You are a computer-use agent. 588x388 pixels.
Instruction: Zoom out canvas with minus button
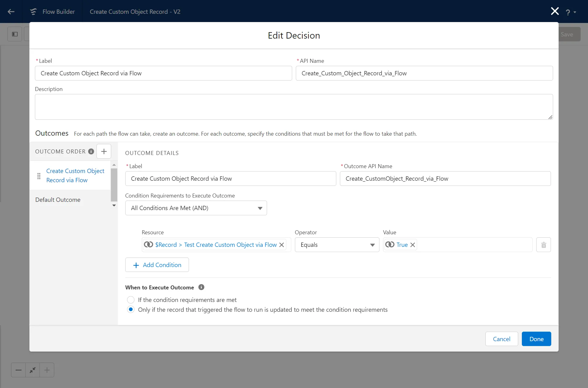pos(18,370)
